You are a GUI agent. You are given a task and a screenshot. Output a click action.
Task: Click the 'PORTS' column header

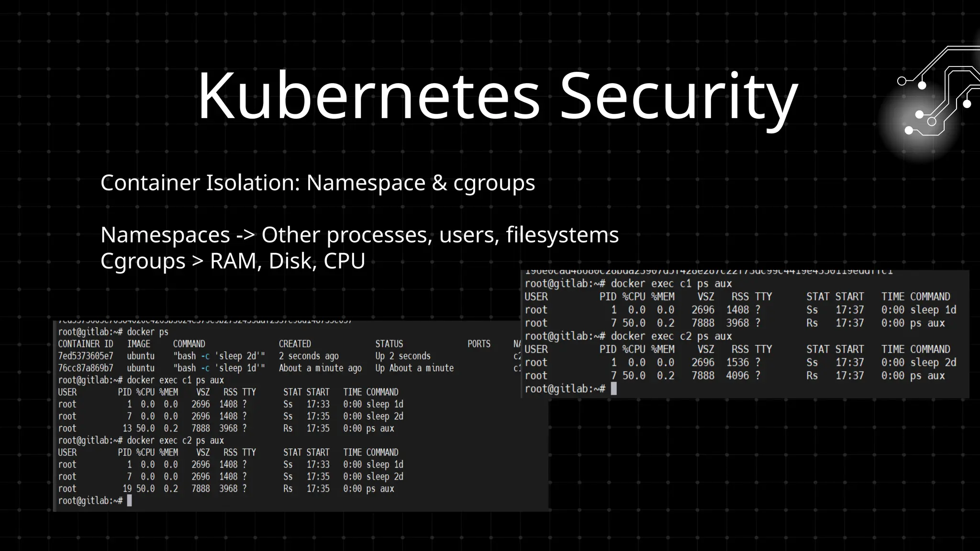coord(479,344)
